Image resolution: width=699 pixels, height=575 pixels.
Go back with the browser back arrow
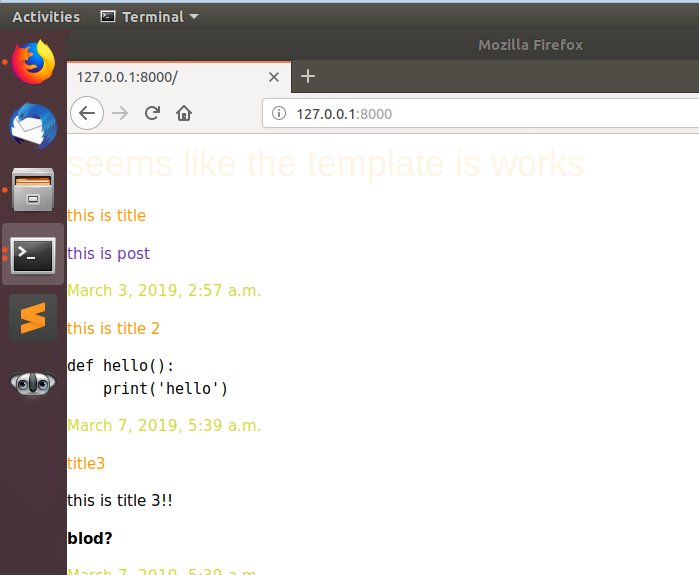(x=87, y=113)
